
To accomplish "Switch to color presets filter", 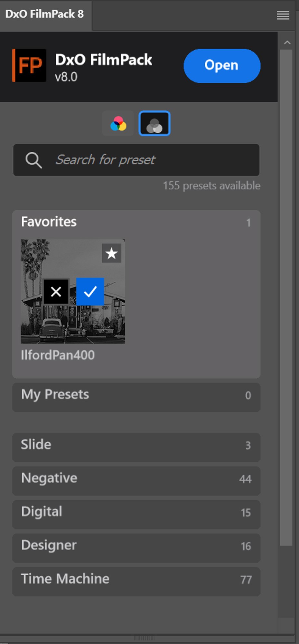I will (x=118, y=124).
